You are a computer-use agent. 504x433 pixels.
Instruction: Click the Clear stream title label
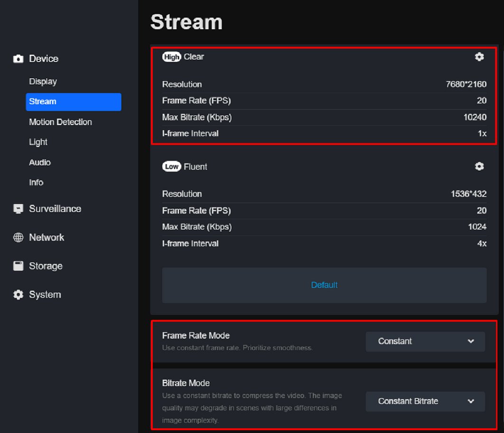(x=194, y=57)
